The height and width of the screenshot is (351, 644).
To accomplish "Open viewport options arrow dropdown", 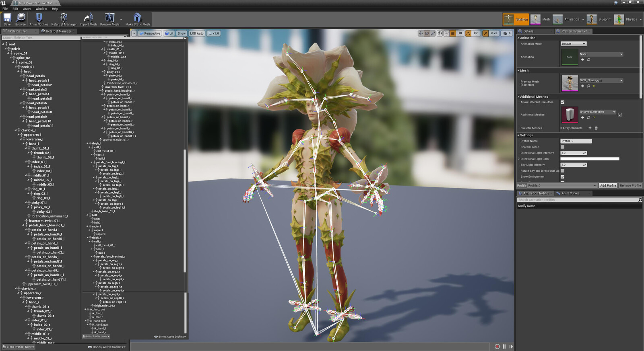I will click(134, 33).
